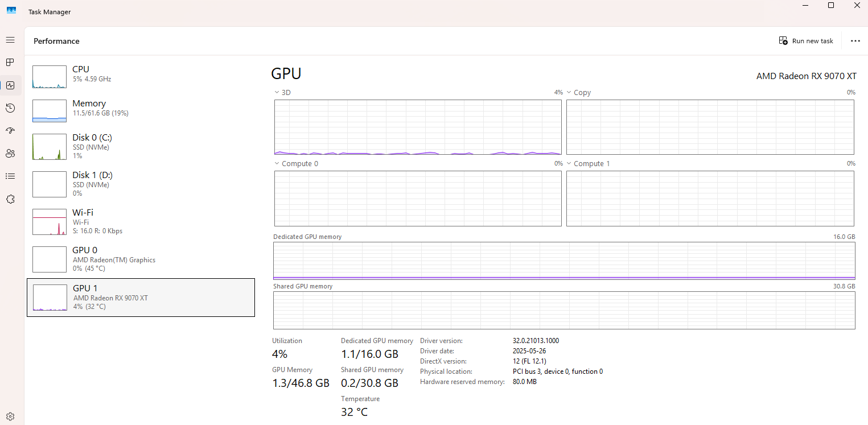The image size is (868, 425).
Task: Minimize the Task Manager window
Action: (x=805, y=5)
